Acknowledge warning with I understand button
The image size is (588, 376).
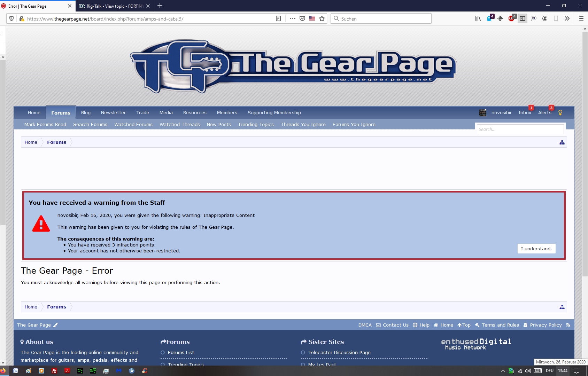[536, 249]
